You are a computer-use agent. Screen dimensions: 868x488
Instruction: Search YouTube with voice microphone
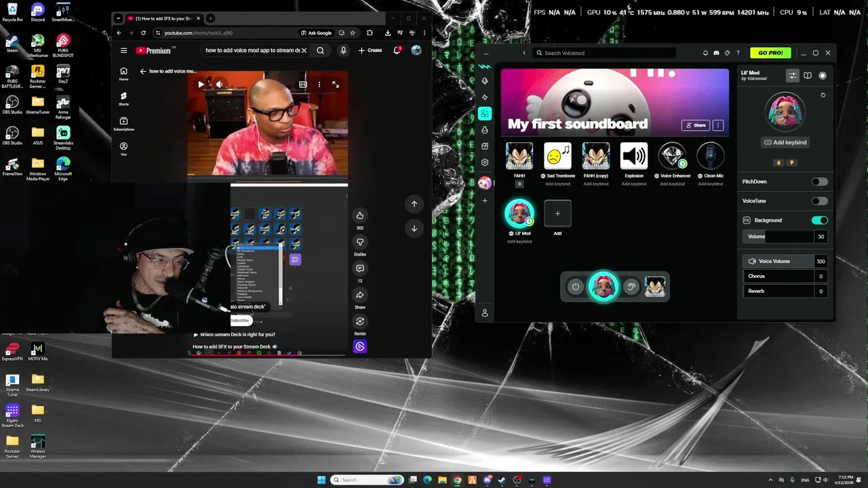[343, 50]
